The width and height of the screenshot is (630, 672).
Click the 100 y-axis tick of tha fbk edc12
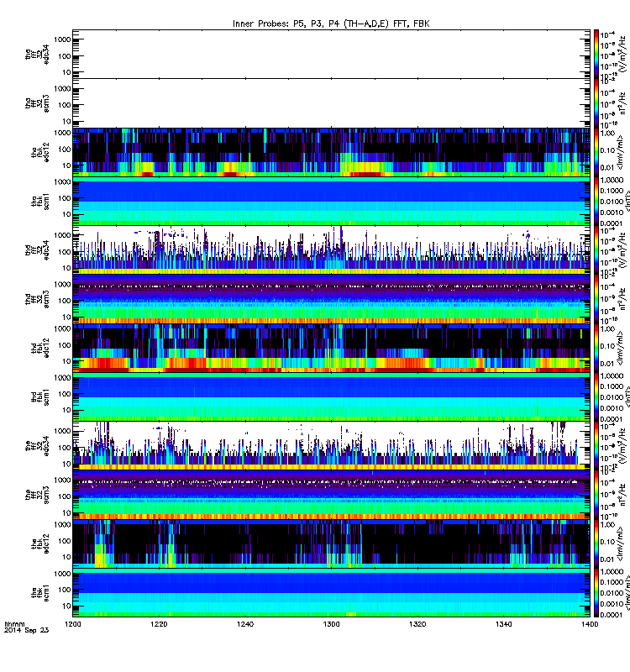[65, 150]
